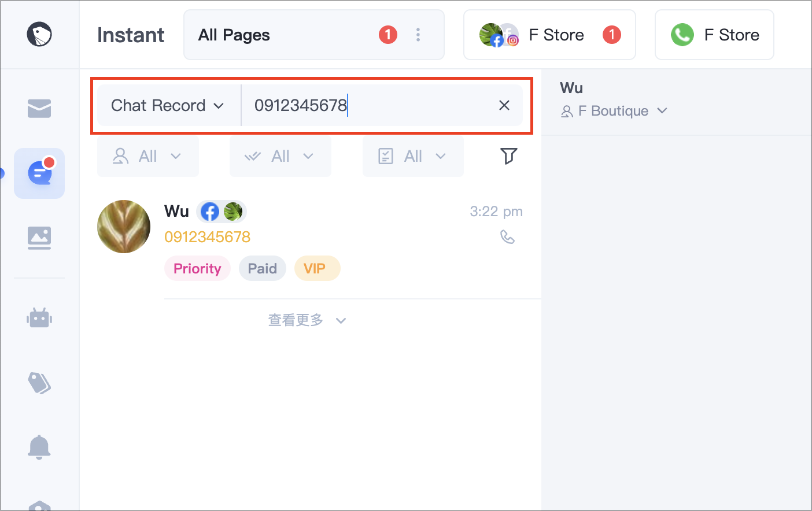Screen dimensions: 812x511
Task: Click the 3:22 pm timestamp
Action: click(496, 212)
